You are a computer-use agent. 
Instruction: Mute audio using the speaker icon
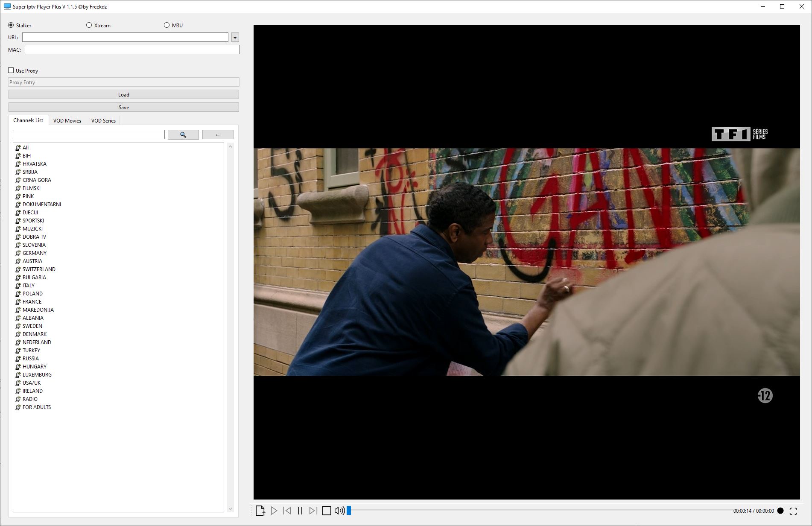[x=339, y=511]
